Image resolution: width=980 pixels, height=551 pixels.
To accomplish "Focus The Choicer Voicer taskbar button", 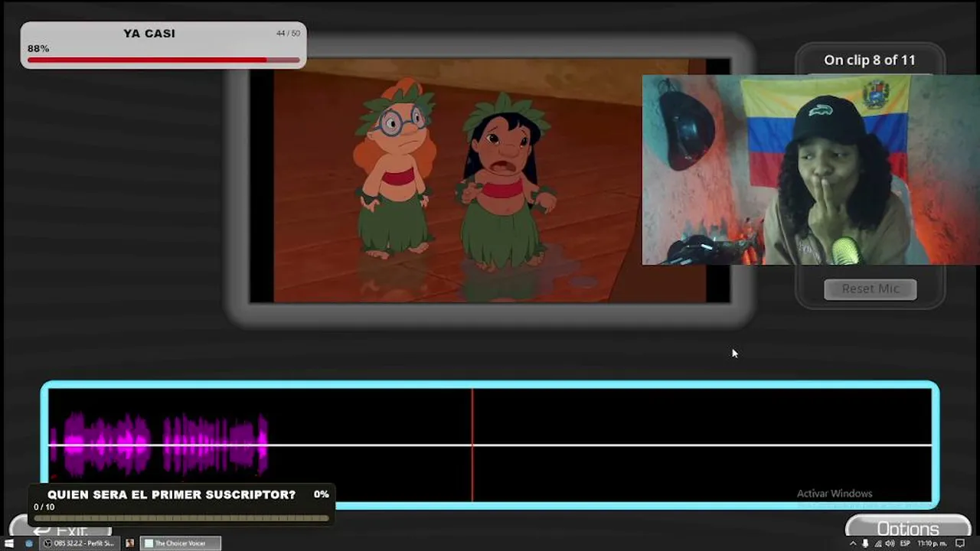I will 181,543.
